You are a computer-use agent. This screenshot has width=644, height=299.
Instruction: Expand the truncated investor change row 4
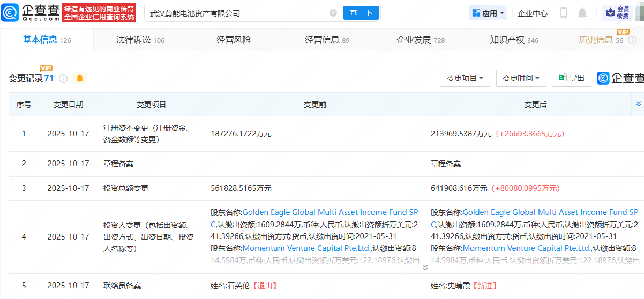point(425,267)
